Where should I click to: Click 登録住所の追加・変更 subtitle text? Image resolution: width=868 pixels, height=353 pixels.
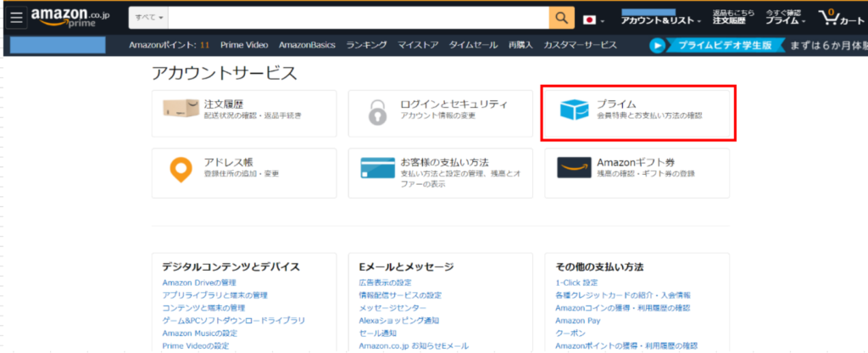coord(242,173)
